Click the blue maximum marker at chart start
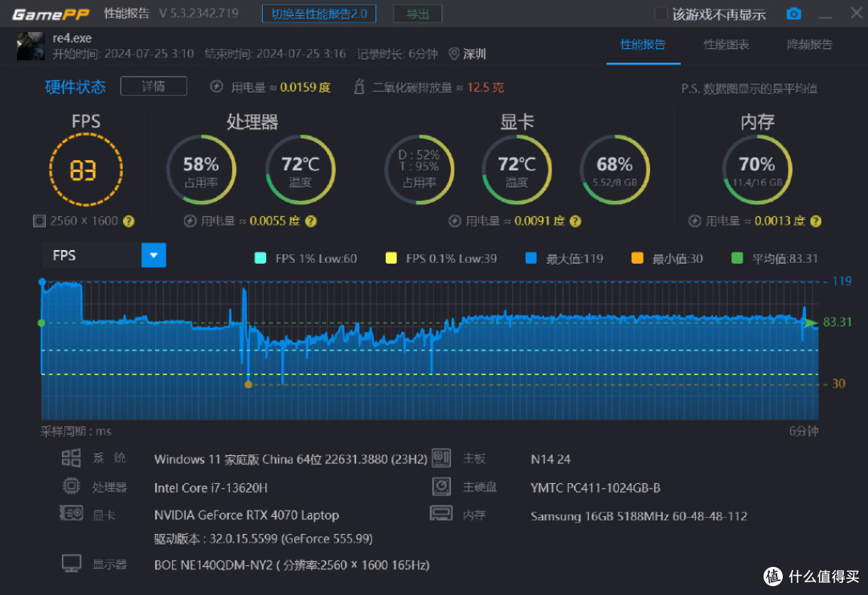868x595 pixels. pyautogui.click(x=42, y=282)
